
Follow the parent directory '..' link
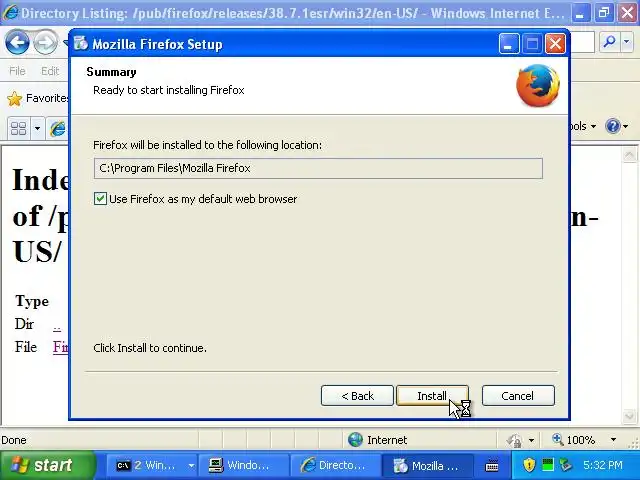click(57, 326)
